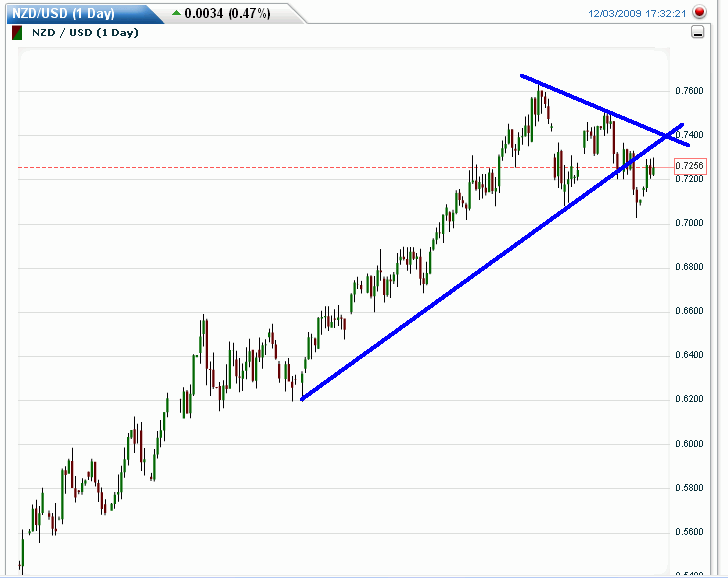Click the 0.6400 price axis label

pos(689,355)
